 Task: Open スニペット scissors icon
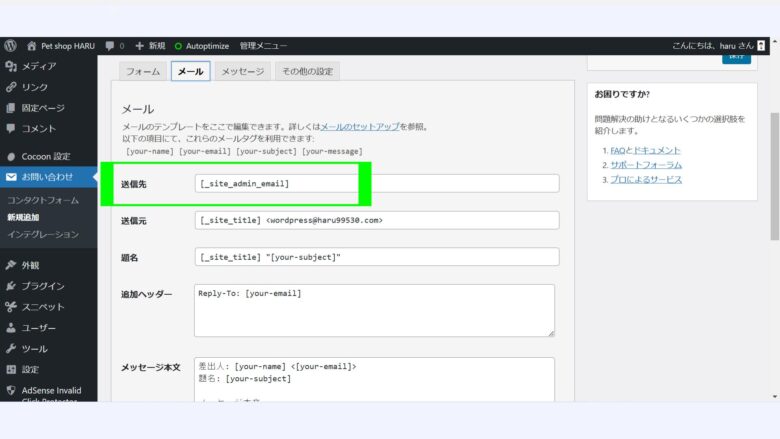click(x=11, y=307)
